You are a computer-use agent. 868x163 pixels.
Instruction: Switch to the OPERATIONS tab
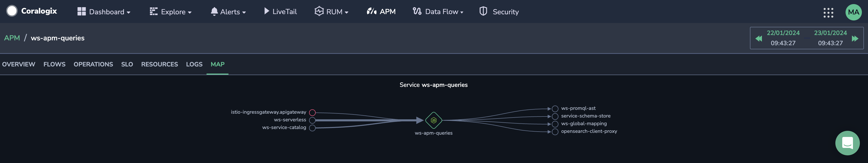93,64
